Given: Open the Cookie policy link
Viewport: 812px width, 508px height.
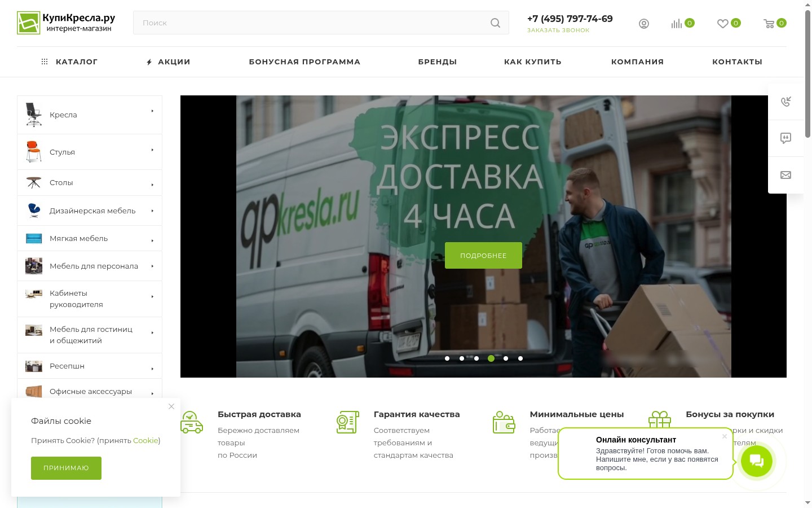Looking at the screenshot, I should pos(145,440).
